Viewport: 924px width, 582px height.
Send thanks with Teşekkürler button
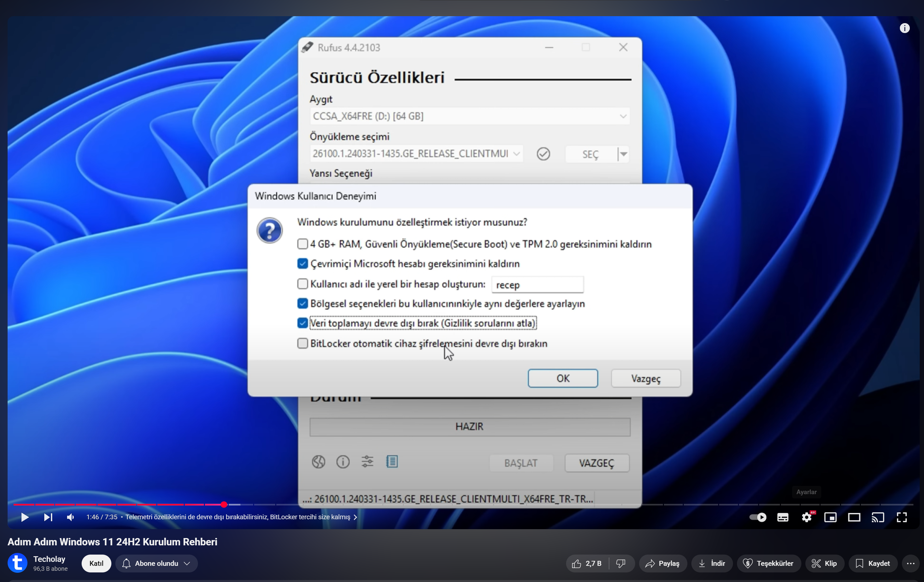click(769, 563)
